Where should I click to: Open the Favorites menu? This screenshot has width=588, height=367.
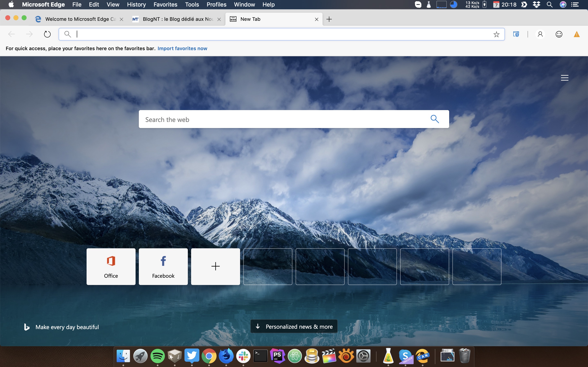165,5
